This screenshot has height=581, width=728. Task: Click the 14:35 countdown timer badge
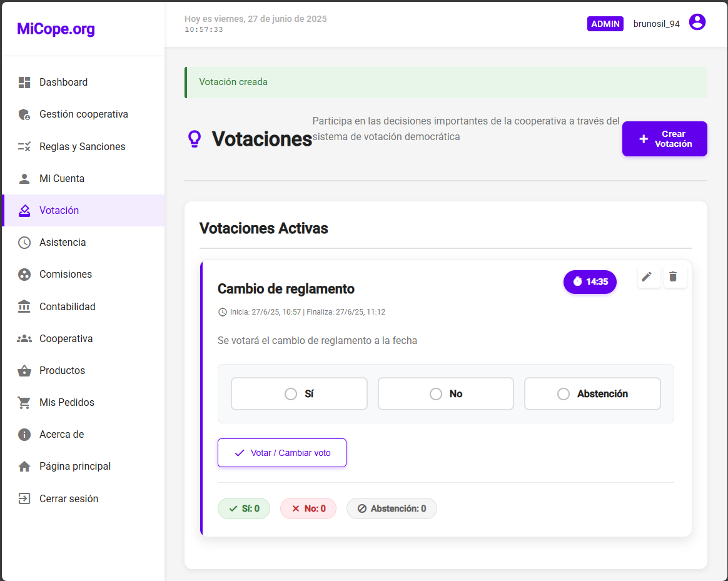(590, 282)
